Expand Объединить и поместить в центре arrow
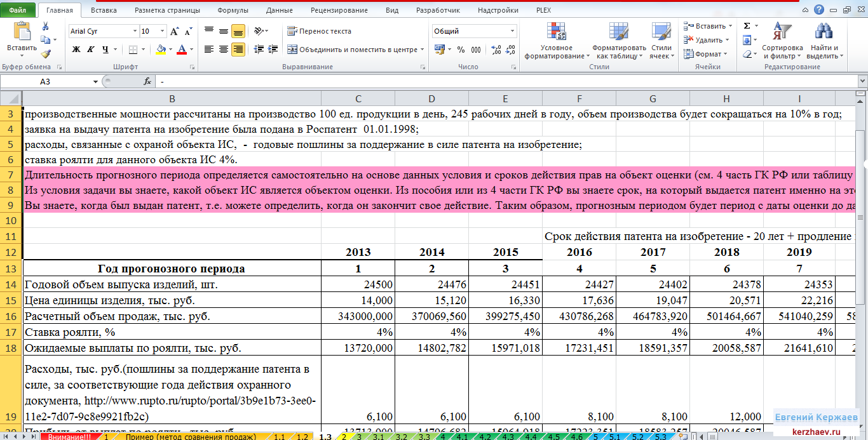The width and height of the screenshot is (868, 440). click(422, 50)
